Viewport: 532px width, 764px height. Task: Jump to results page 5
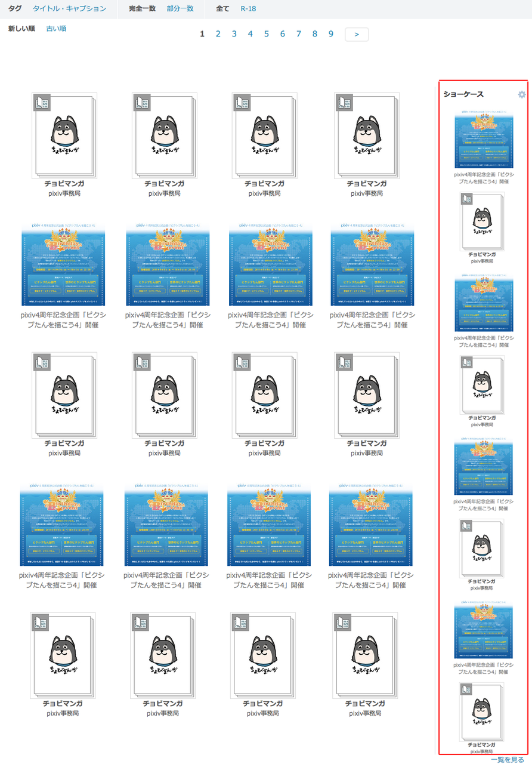click(267, 34)
